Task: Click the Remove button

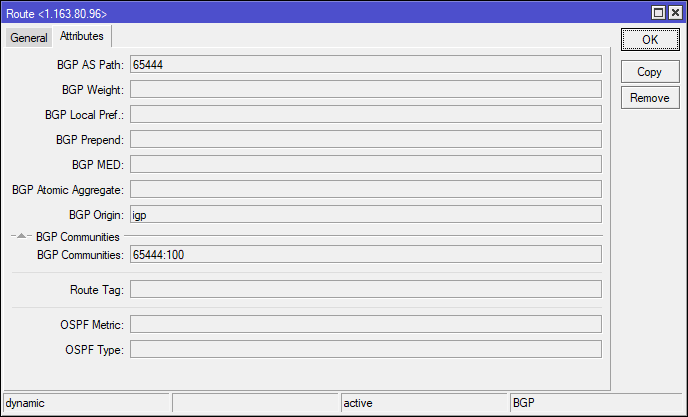Action: point(650,97)
